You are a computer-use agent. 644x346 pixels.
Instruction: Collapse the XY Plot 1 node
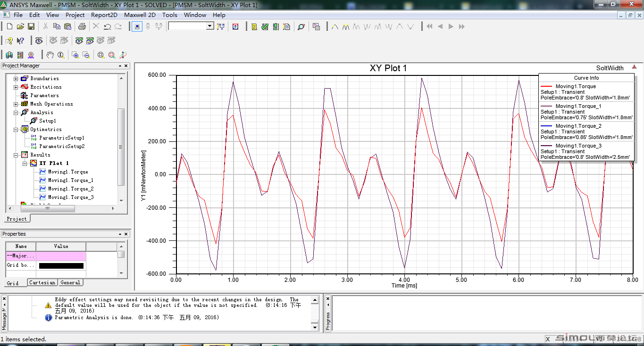click(x=25, y=163)
